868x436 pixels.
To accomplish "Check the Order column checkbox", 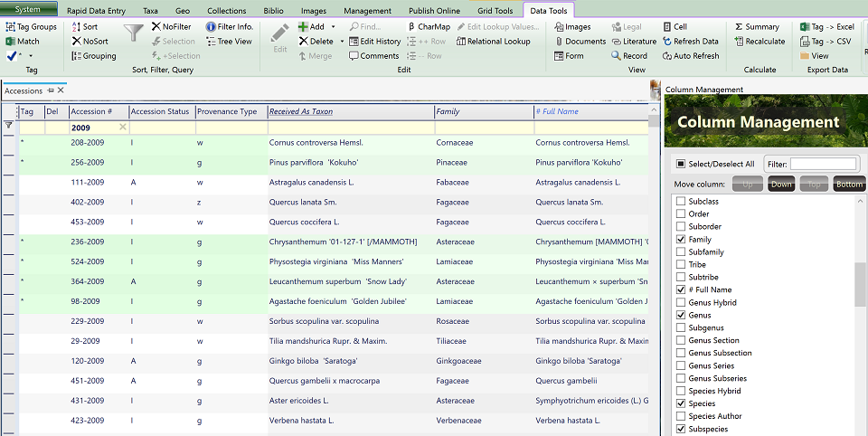I will pyautogui.click(x=681, y=213).
